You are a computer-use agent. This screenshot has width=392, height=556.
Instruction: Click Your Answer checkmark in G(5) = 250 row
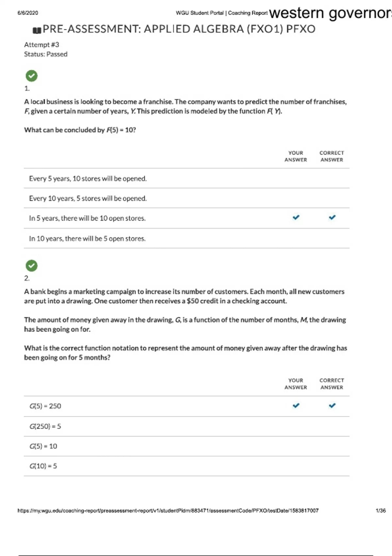tap(296, 406)
